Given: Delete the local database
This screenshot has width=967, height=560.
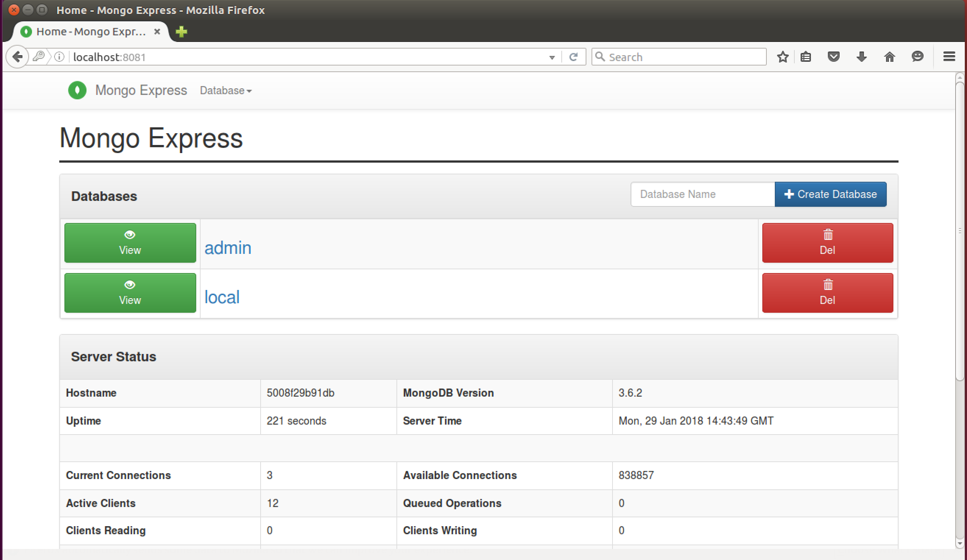Looking at the screenshot, I should point(827,293).
